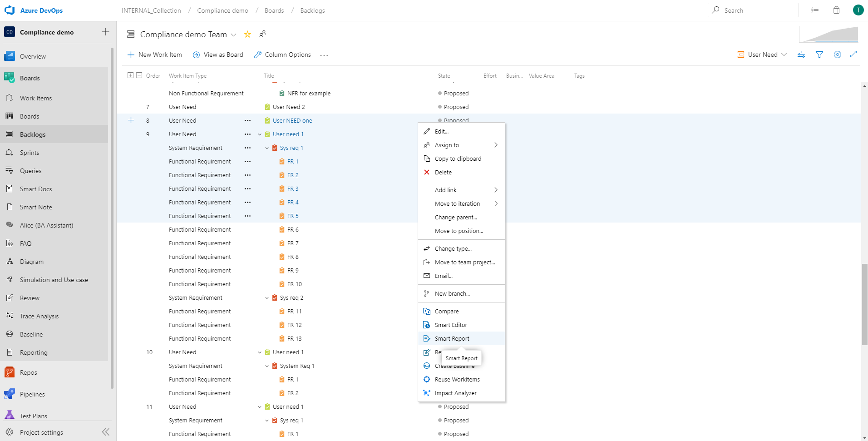The height and width of the screenshot is (441, 868).
Task: Choose Impact Analyzer in context menu
Action: (x=455, y=393)
